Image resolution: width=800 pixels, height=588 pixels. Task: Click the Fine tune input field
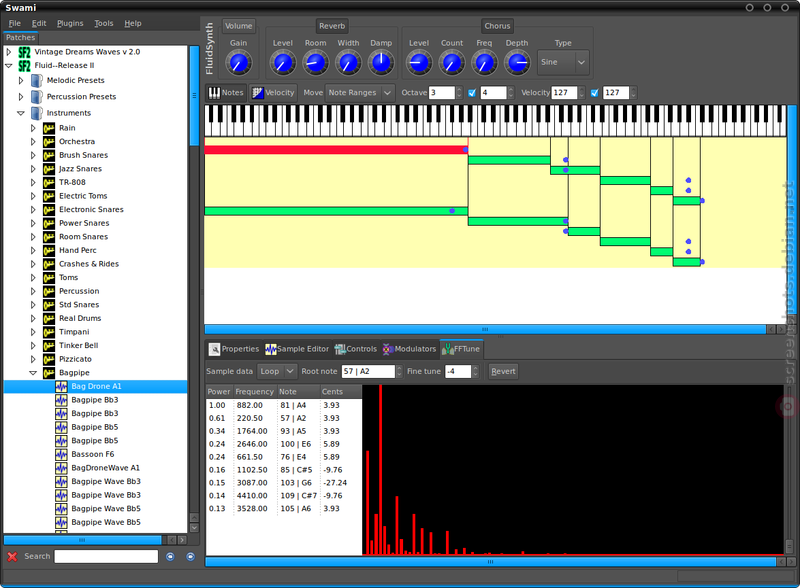pos(458,371)
